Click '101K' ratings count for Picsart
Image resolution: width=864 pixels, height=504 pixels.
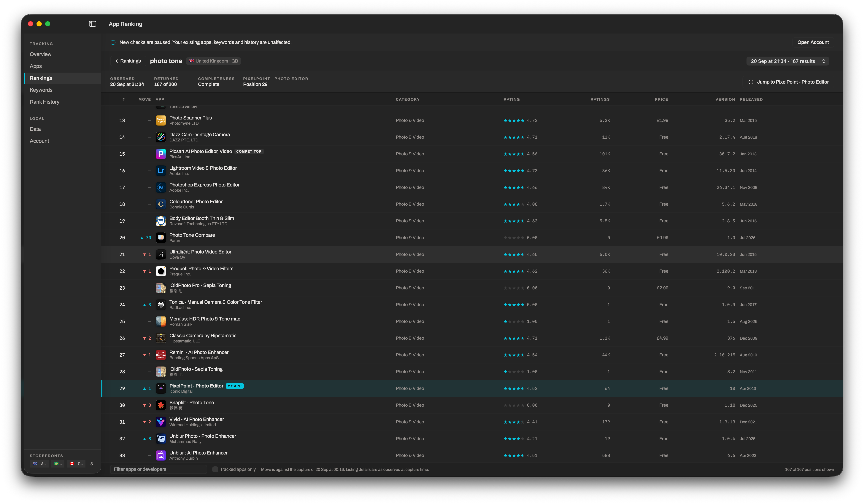(604, 154)
